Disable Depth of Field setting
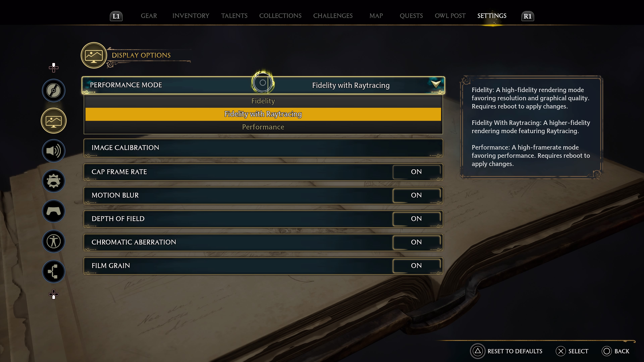This screenshot has height=362, width=644. (416, 218)
